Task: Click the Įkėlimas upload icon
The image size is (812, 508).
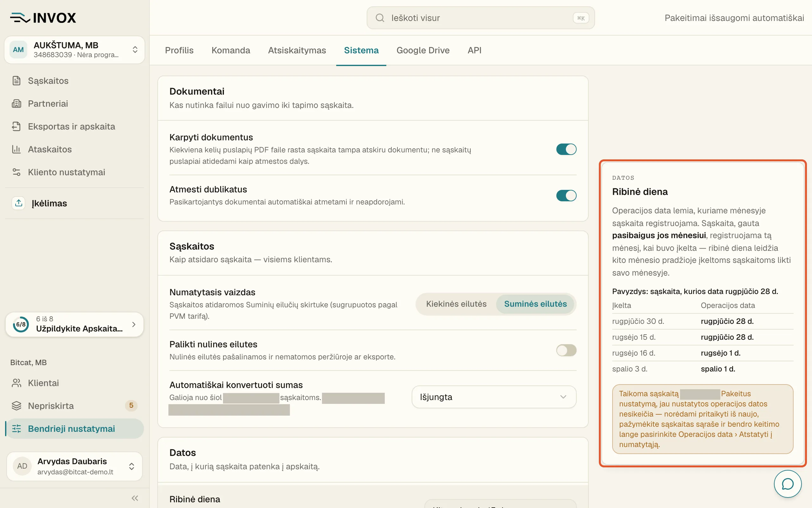Action: (x=18, y=203)
